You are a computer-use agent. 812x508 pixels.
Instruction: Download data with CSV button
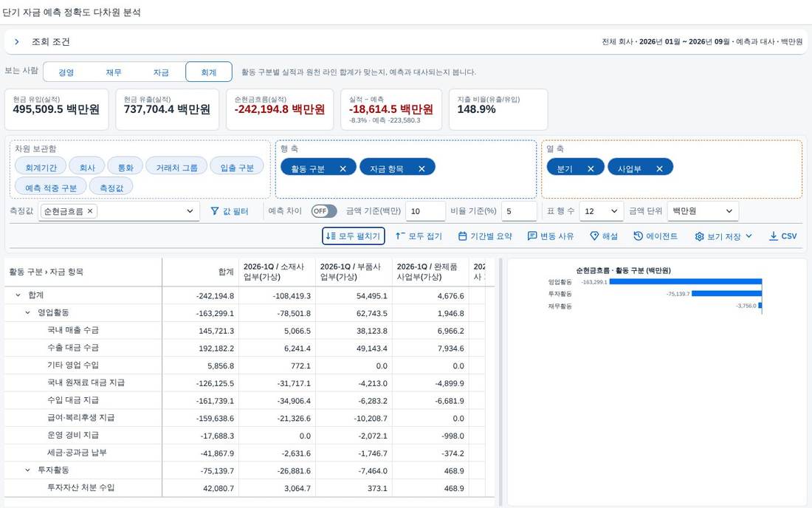pos(782,236)
